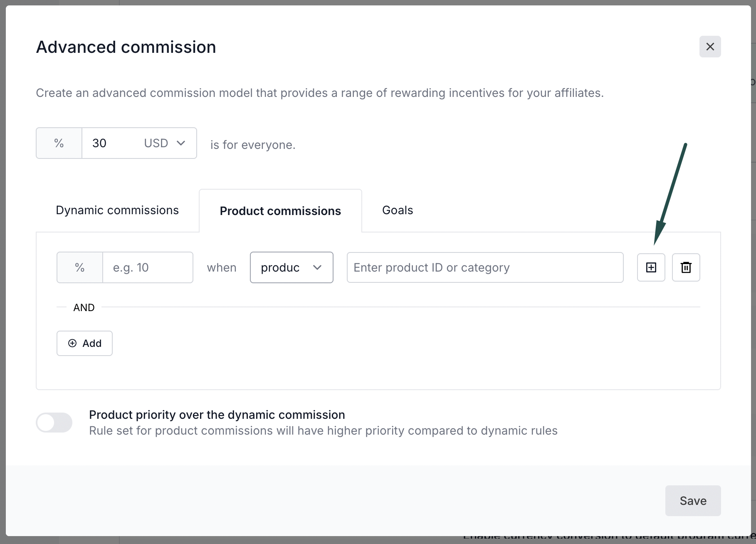The height and width of the screenshot is (544, 756).
Task: Toggle Product priority over dynamic commission
Action: (54, 423)
